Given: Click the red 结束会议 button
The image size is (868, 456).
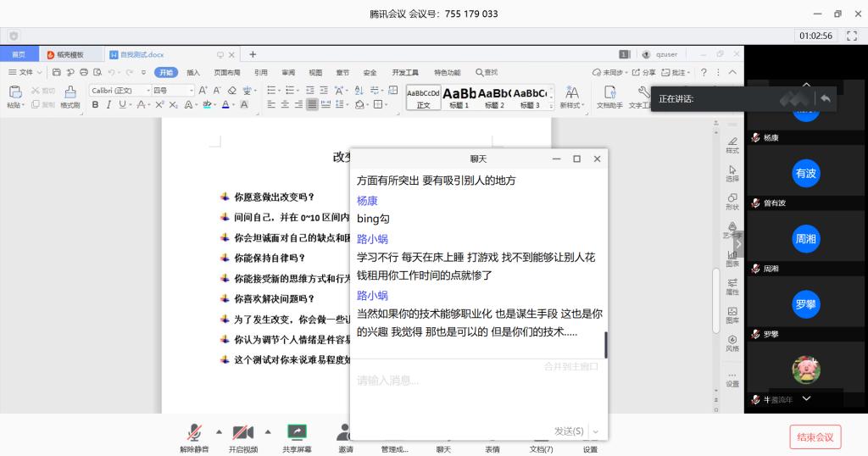Looking at the screenshot, I should coord(815,437).
